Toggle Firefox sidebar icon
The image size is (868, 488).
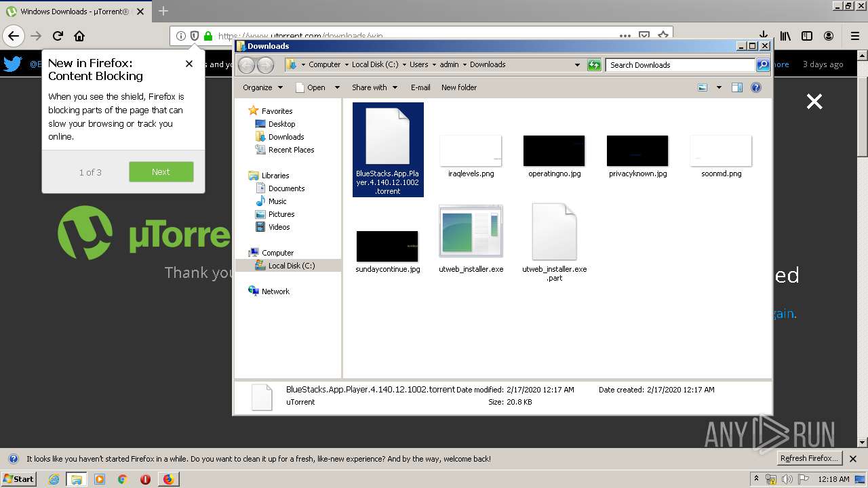807,36
